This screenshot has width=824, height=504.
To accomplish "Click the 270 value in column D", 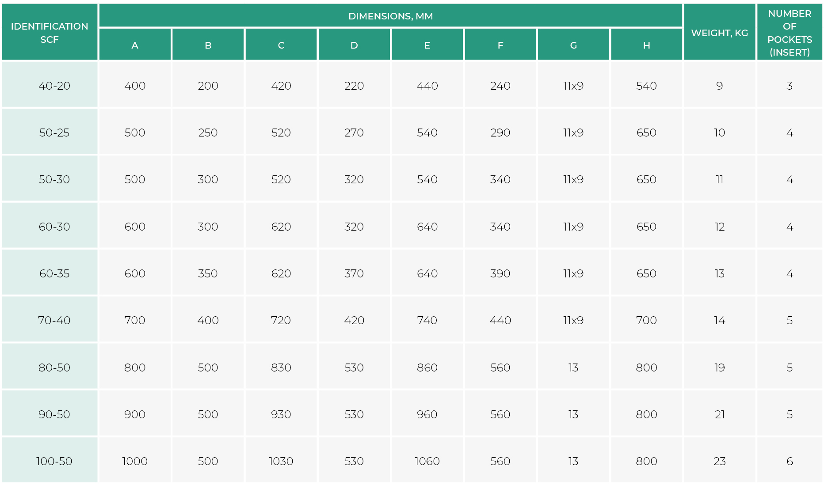I will 354,133.
